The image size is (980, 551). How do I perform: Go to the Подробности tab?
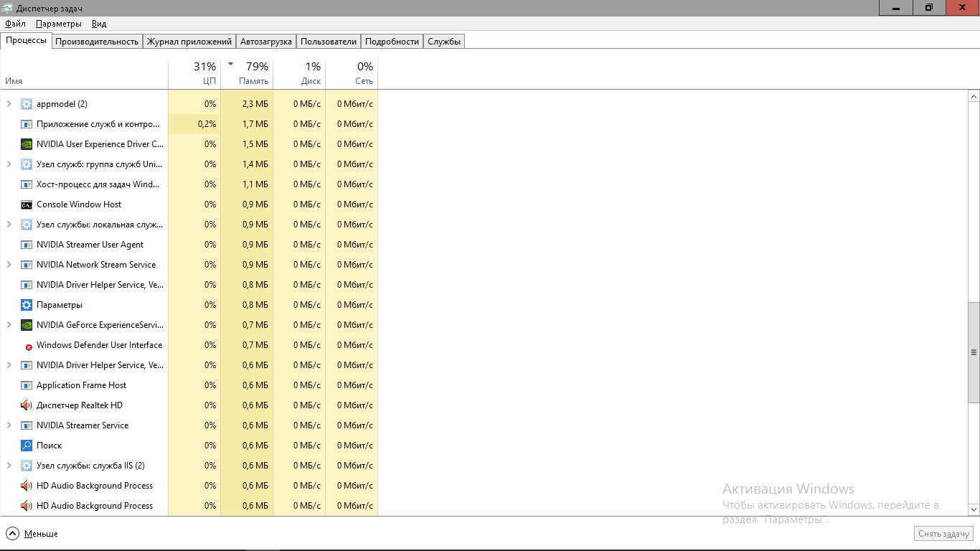pyautogui.click(x=392, y=42)
